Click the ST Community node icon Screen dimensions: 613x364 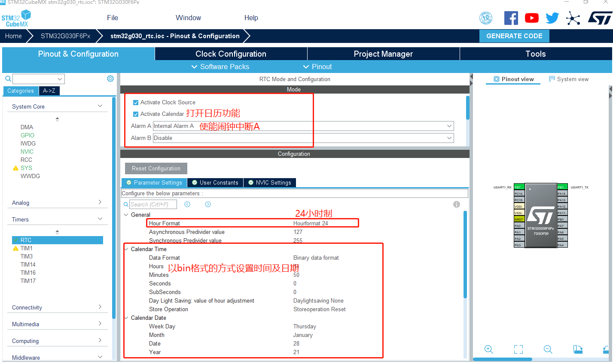(x=573, y=18)
